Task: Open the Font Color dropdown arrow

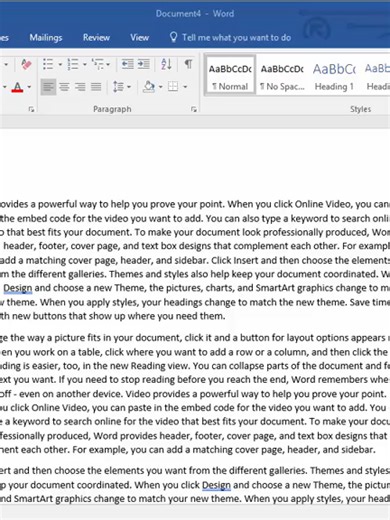Action: [x=29, y=87]
